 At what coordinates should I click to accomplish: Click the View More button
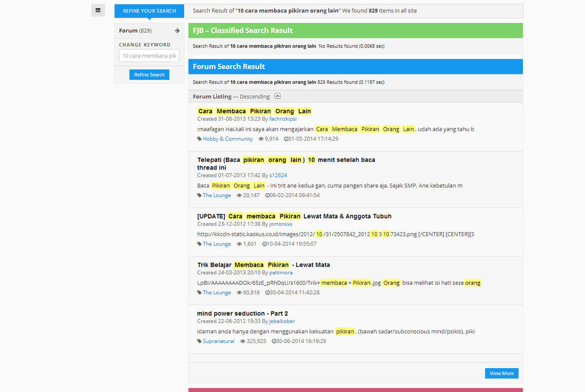502,373
